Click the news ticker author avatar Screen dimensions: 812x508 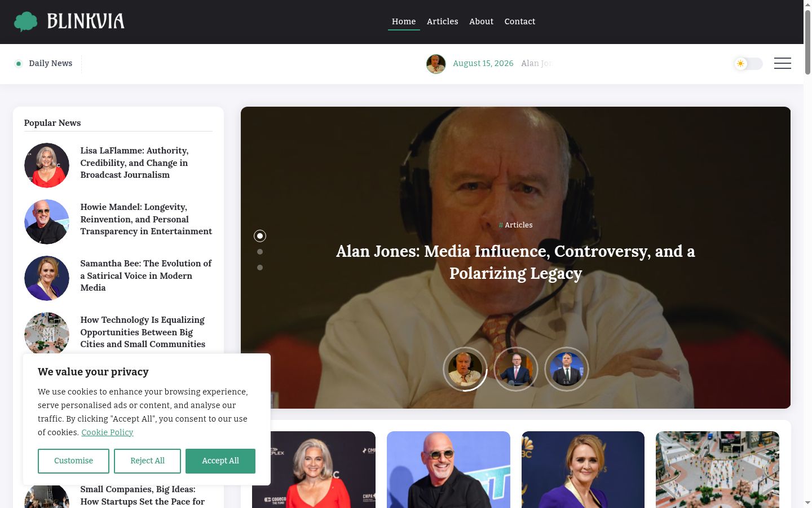[436, 64]
